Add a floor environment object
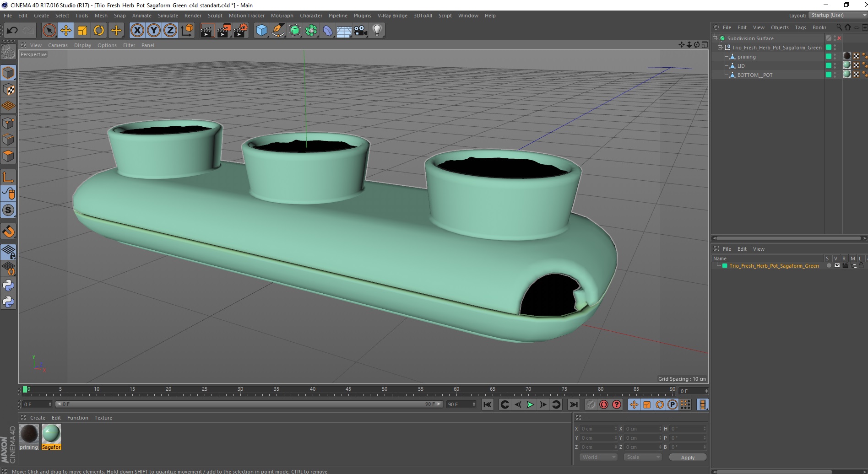This screenshot has height=474, width=868. (x=344, y=31)
